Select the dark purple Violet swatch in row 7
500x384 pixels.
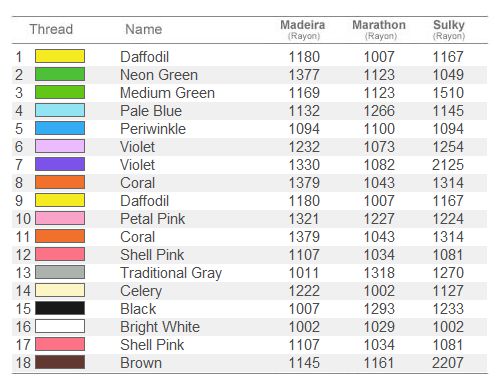60,164
